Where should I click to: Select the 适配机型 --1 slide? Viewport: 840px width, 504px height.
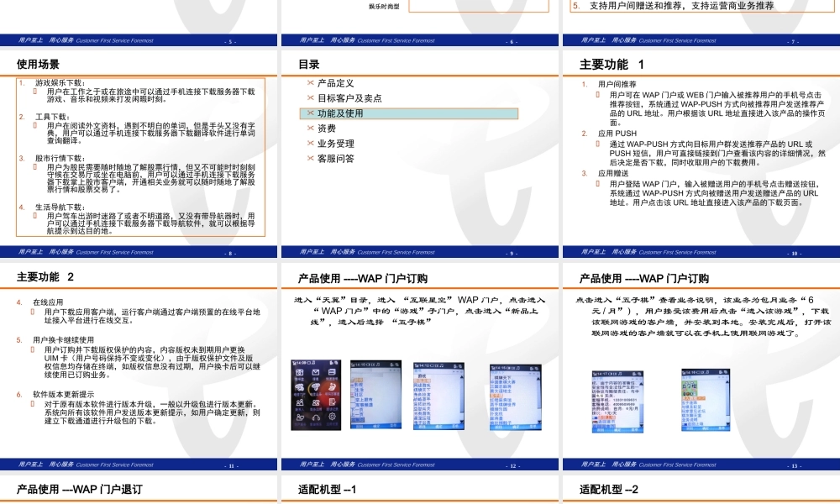[419, 490]
